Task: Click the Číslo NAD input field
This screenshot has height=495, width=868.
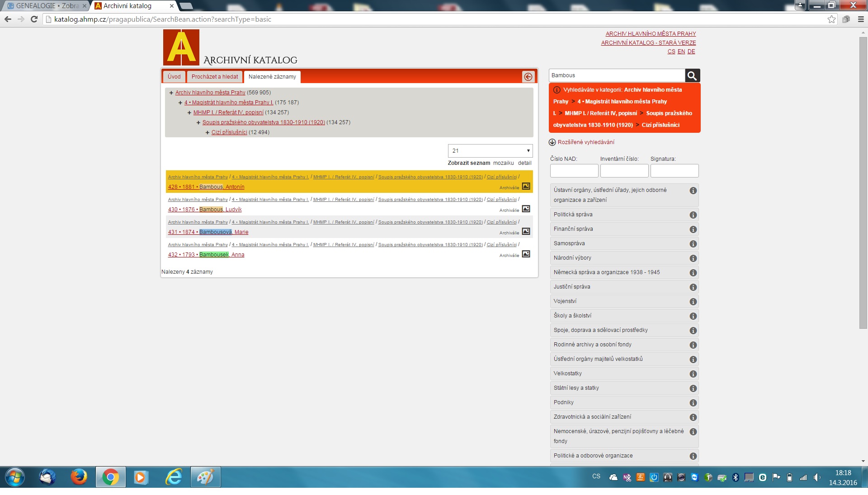Action: point(574,171)
